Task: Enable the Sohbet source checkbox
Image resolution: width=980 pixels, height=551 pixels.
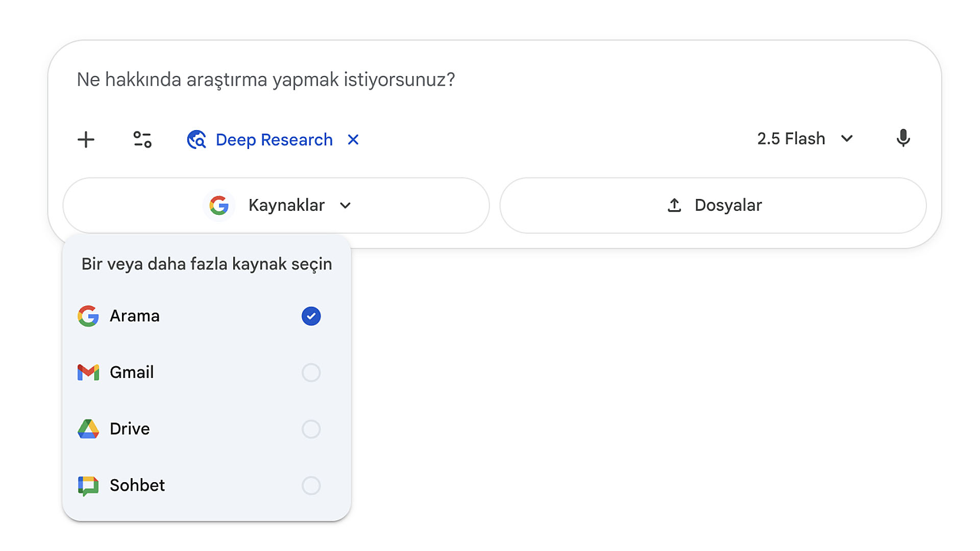Action: pyautogui.click(x=311, y=486)
